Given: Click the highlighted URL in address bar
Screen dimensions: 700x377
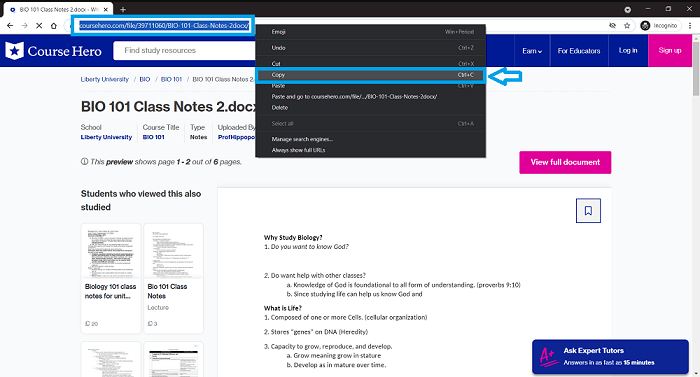Looking at the screenshot, I should (x=164, y=26).
